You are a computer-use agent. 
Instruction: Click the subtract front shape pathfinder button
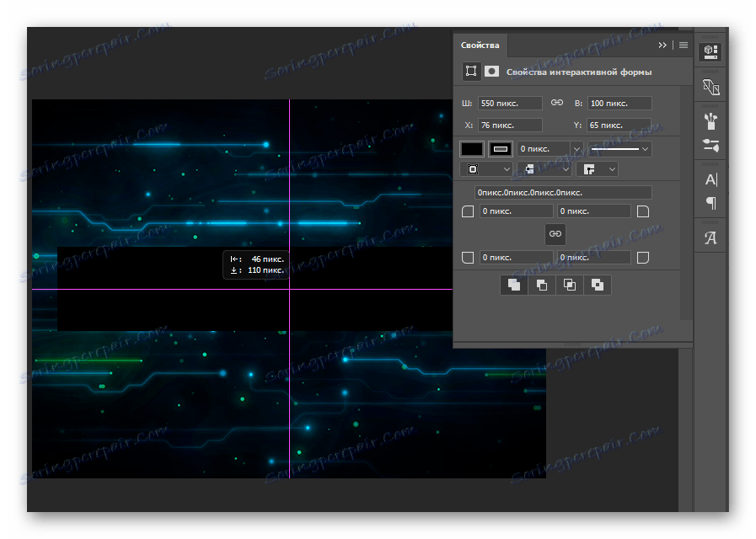pos(541,286)
